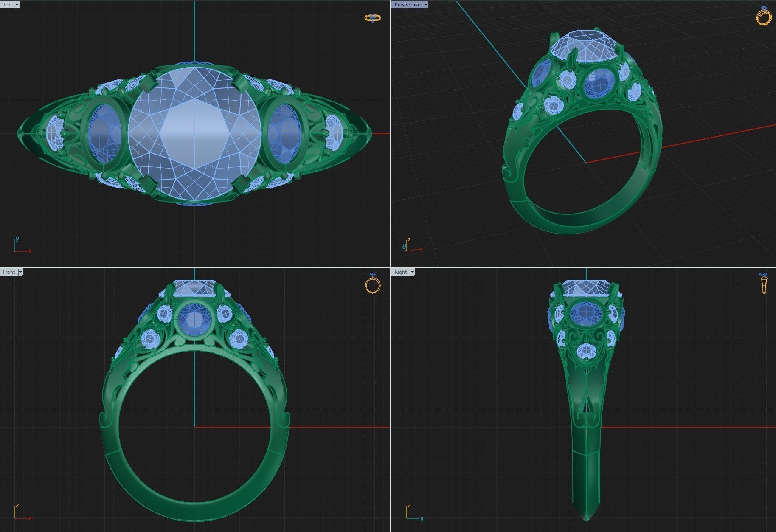Activate the Perspective viewport title label
The height and width of the screenshot is (532, 776).
[x=407, y=5]
